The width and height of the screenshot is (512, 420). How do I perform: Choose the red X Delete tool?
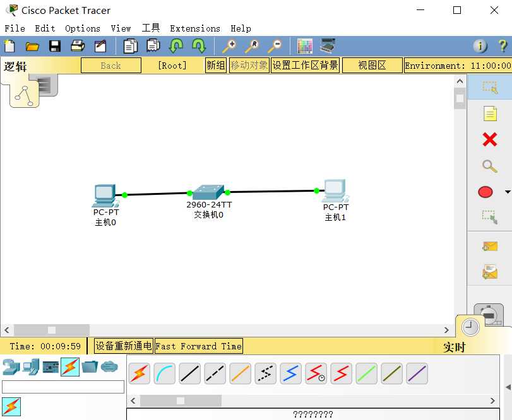(490, 139)
